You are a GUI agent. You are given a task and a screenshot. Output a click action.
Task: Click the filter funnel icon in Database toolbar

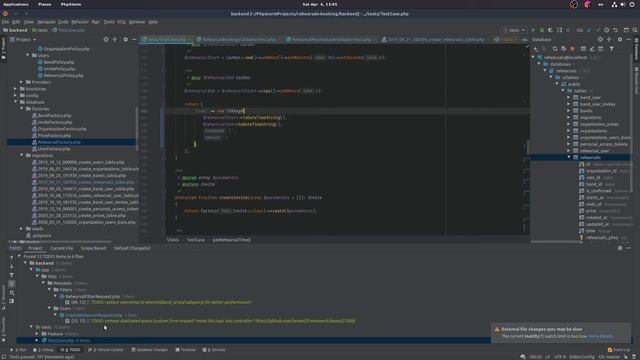pyautogui.click(x=611, y=49)
